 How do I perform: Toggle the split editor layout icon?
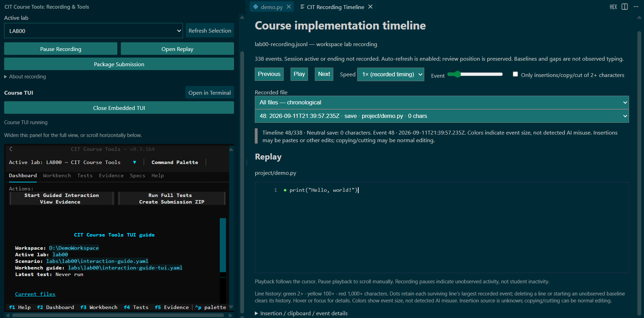pyautogui.click(x=625, y=7)
